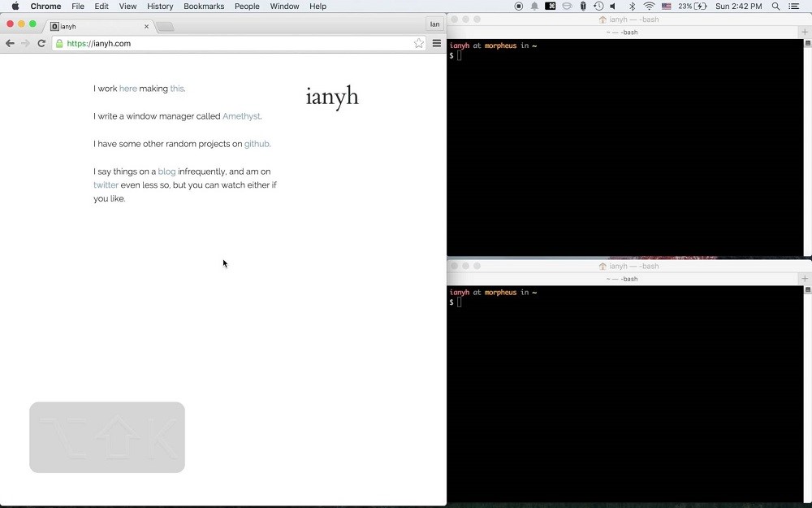This screenshot has width=812, height=508.
Task: Click the upper terminal prompt line
Action: (456, 55)
